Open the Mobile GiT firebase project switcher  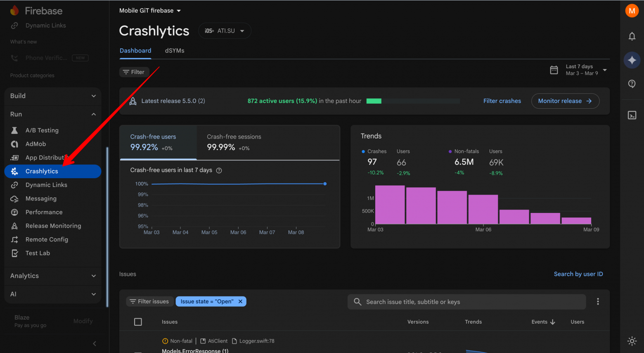click(x=150, y=10)
